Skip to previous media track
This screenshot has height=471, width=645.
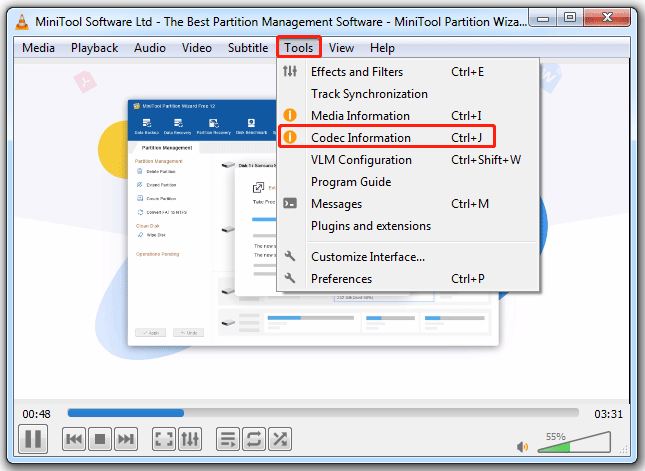[x=74, y=439]
